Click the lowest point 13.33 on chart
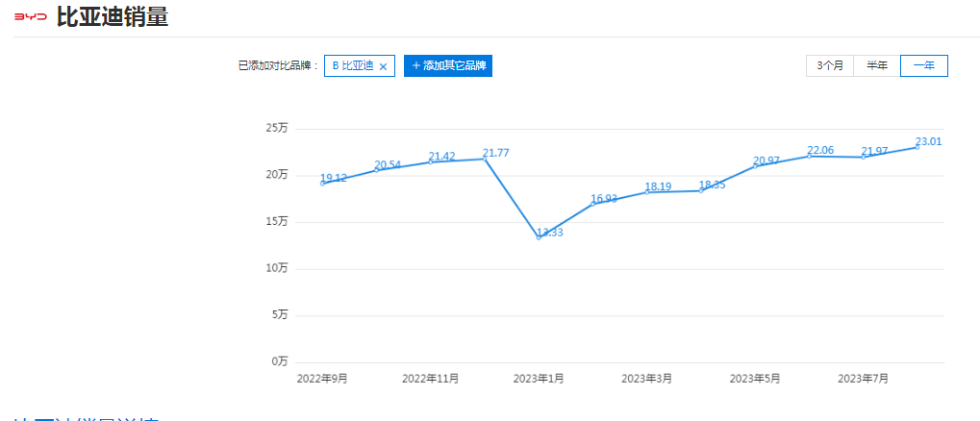The image size is (980, 421). tap(539, 236)
